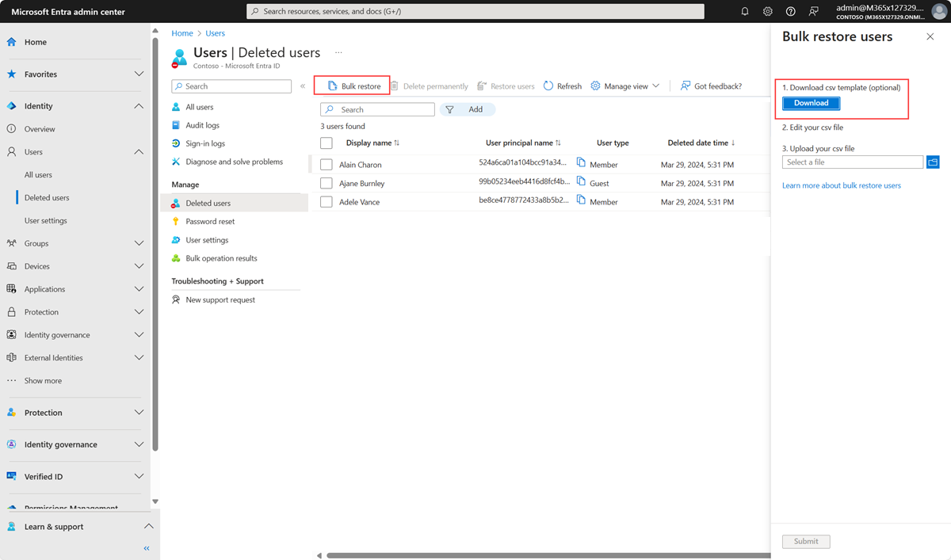The image size is (951, 560).
Task: Open All users in left sidebar
Action: point(38,175)
